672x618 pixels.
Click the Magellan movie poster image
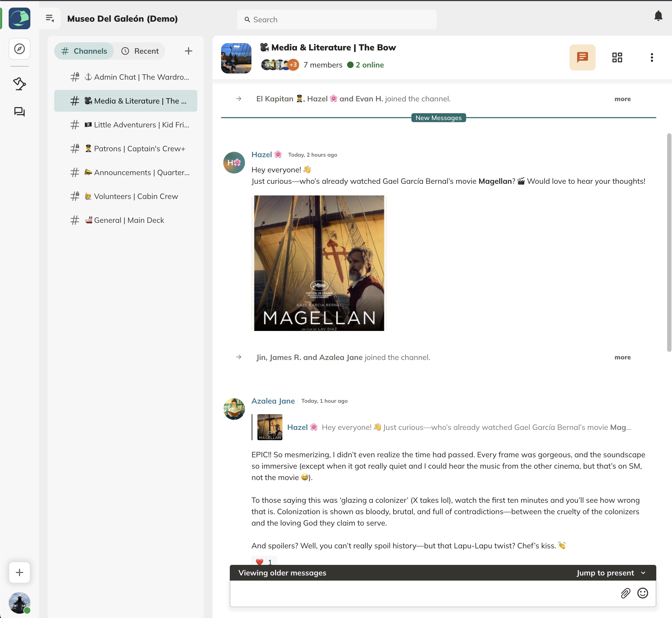[319, 263]
